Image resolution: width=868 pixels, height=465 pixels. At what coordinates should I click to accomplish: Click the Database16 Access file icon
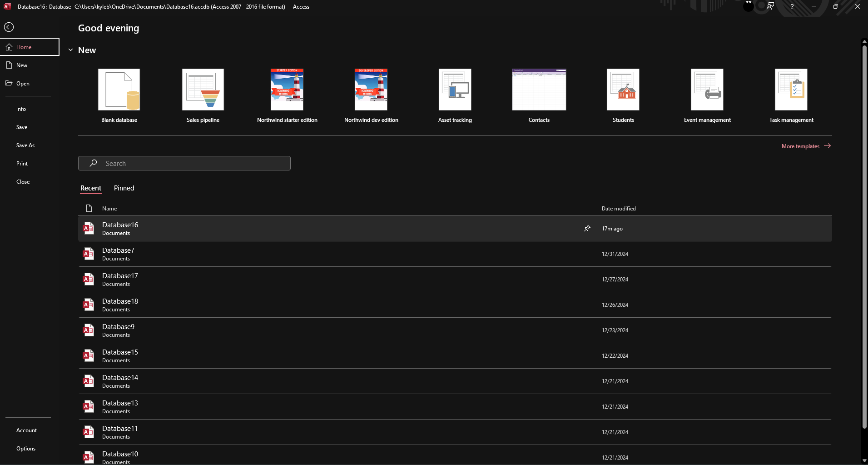[x=89, y=228]
